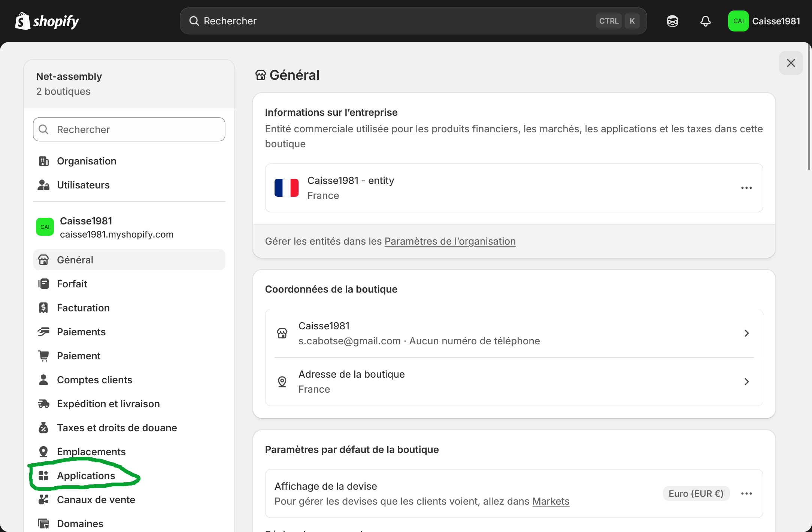Click the Organisation building icon
The width and height of the screenshot is (812, 532).
click(43, 161)
